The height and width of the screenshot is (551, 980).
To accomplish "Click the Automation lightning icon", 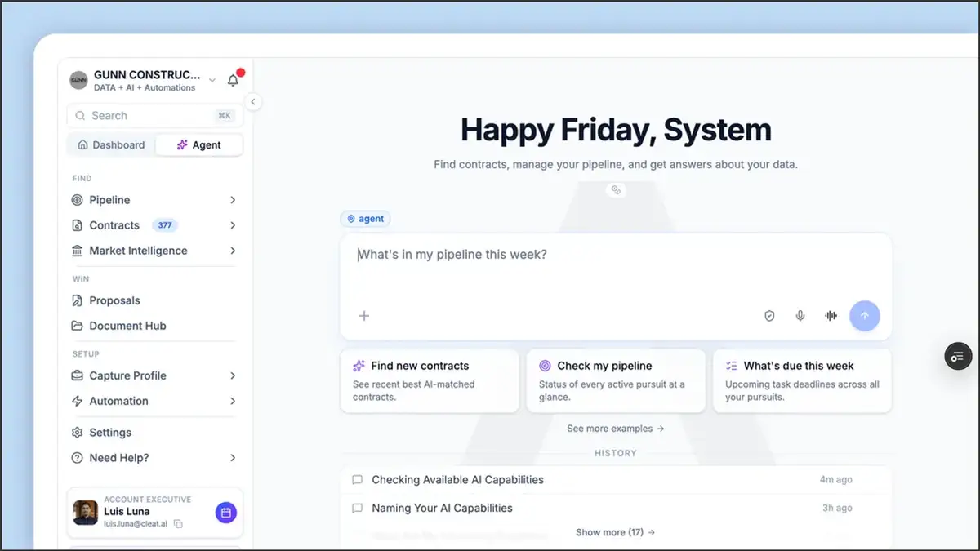I will click(78, 401).
